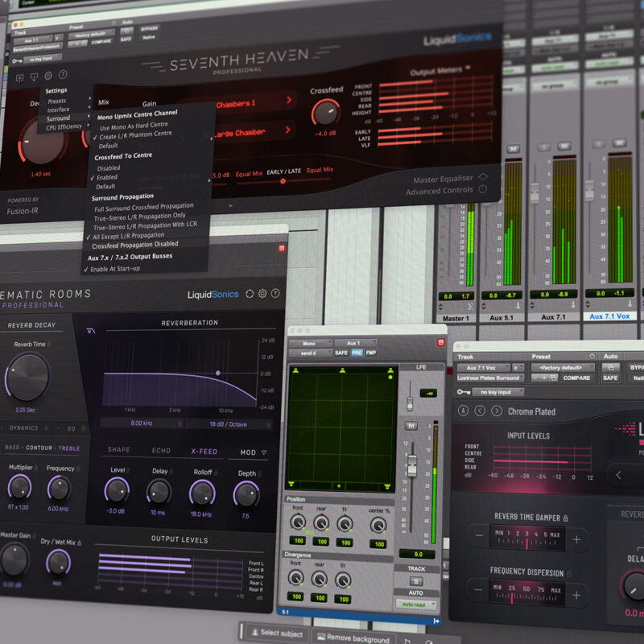644x644 pixels.
Task: Go to next preset in Lustrous Plates
Action: 497,411
